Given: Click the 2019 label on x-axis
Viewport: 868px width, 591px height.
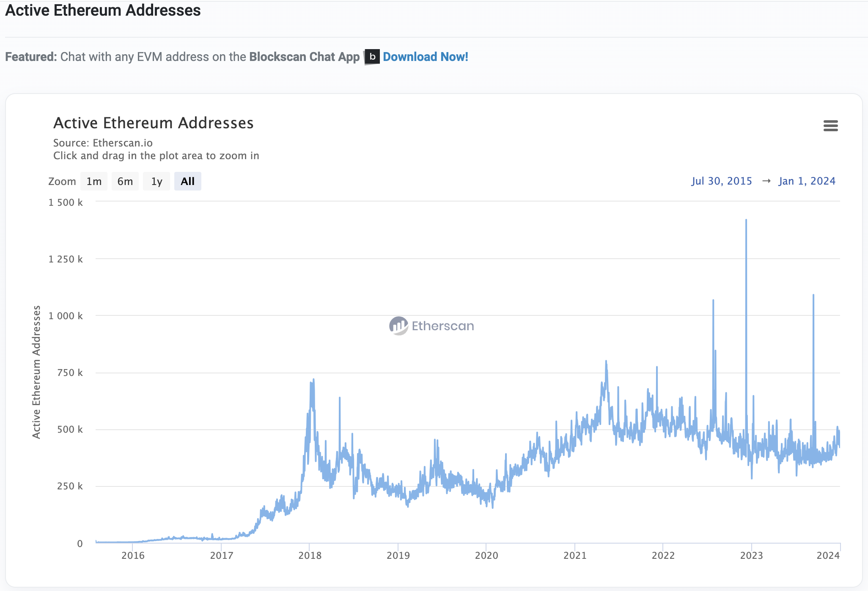Looking at the screenshot, I should (x=398, y=555).
